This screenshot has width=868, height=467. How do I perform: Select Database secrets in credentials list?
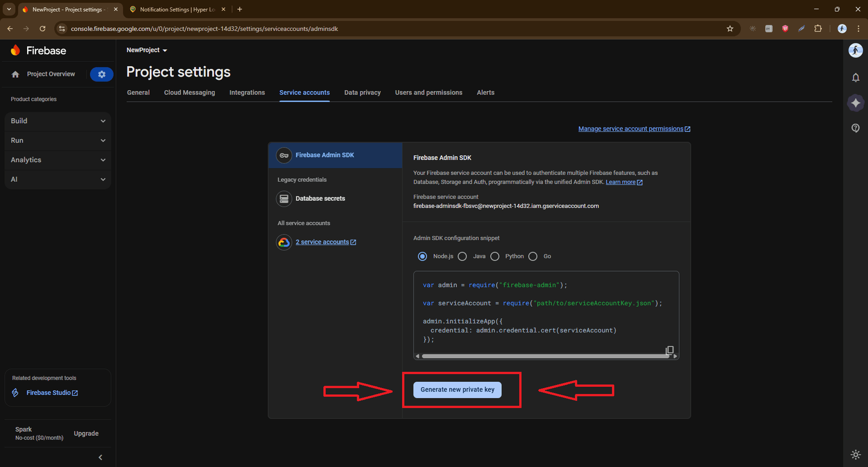[x=335, y=199]
